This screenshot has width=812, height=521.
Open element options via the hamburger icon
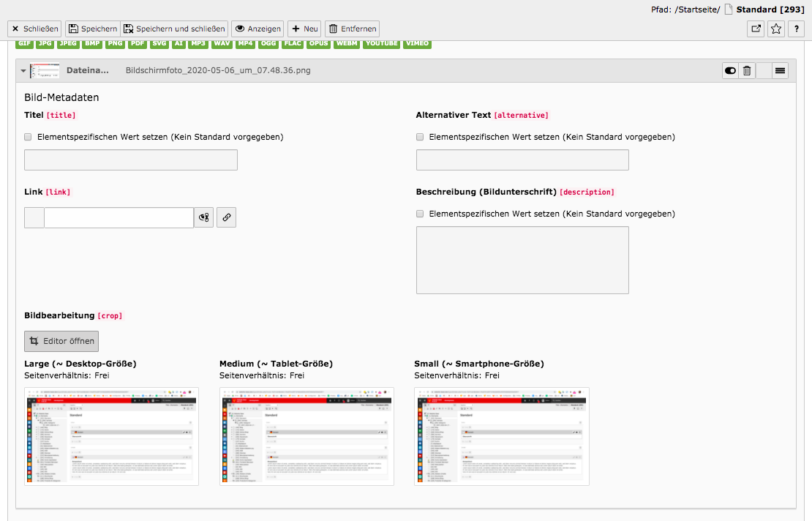tap(780, 70)
